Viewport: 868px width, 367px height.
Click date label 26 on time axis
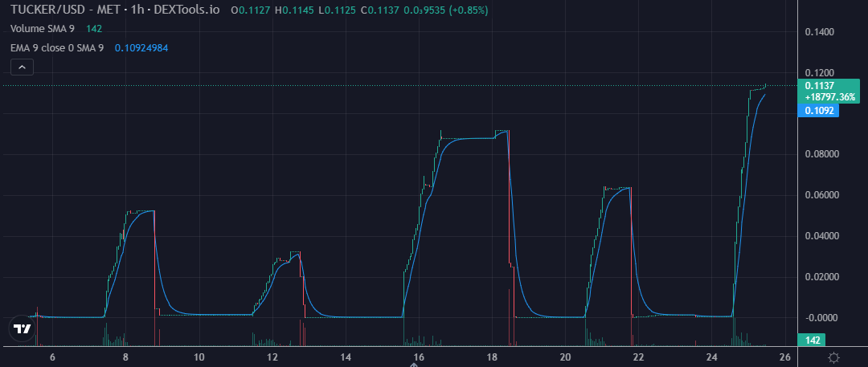pyautogui.click(x=785, y=357)
